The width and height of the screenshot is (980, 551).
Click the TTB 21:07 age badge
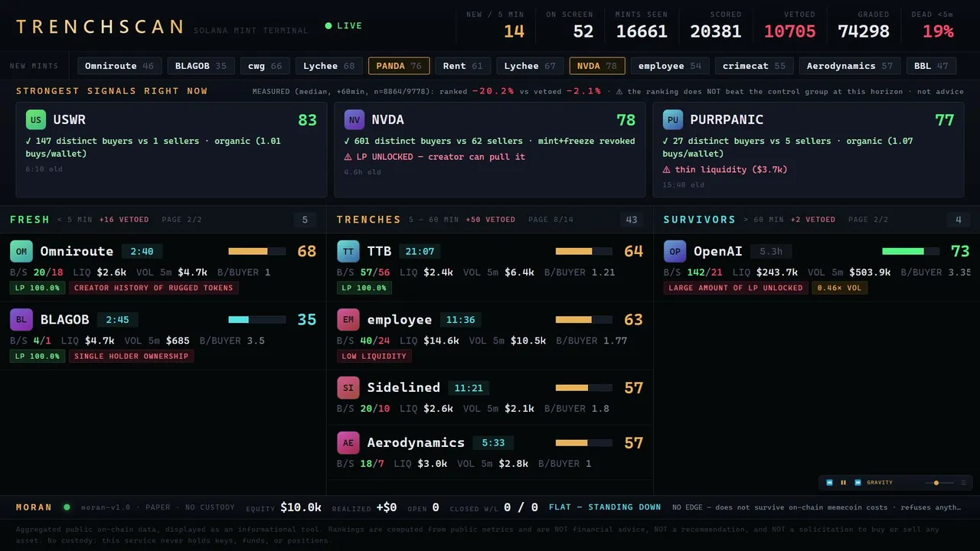(x=420, y=251)
